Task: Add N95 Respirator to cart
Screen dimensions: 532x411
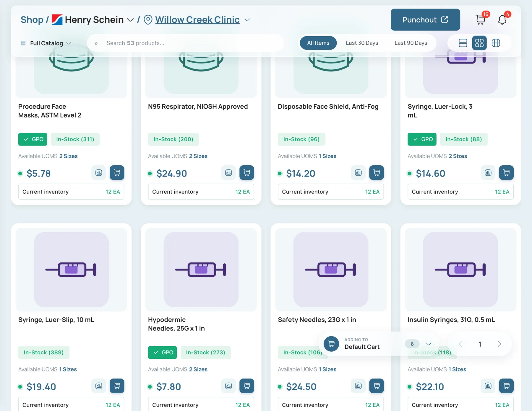Action: pyautogui.click(x=247, y=173)
